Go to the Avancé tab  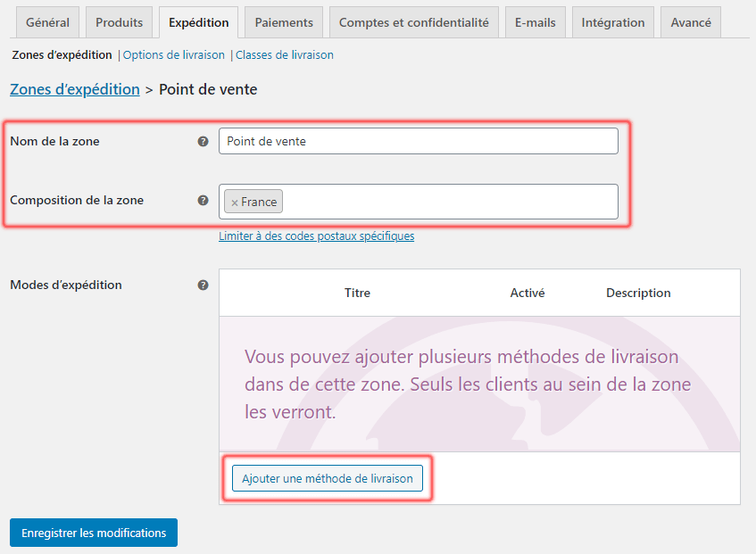point(691,22)
